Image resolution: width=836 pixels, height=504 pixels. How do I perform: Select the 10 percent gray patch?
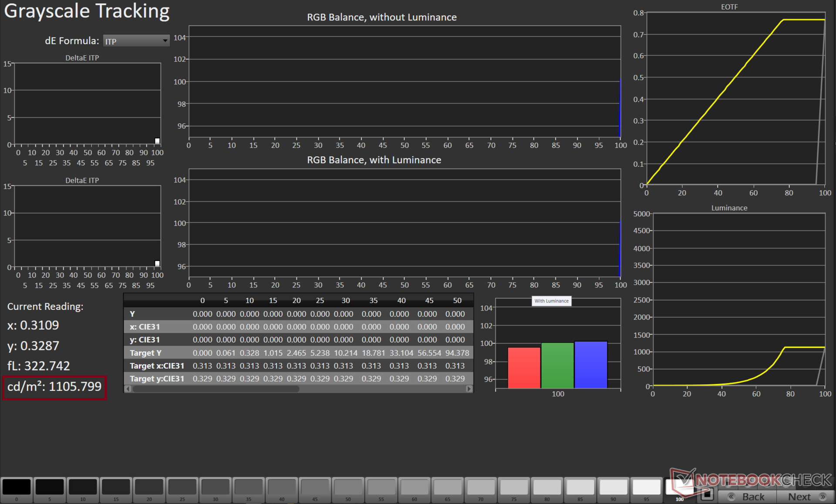click(83, 487)
